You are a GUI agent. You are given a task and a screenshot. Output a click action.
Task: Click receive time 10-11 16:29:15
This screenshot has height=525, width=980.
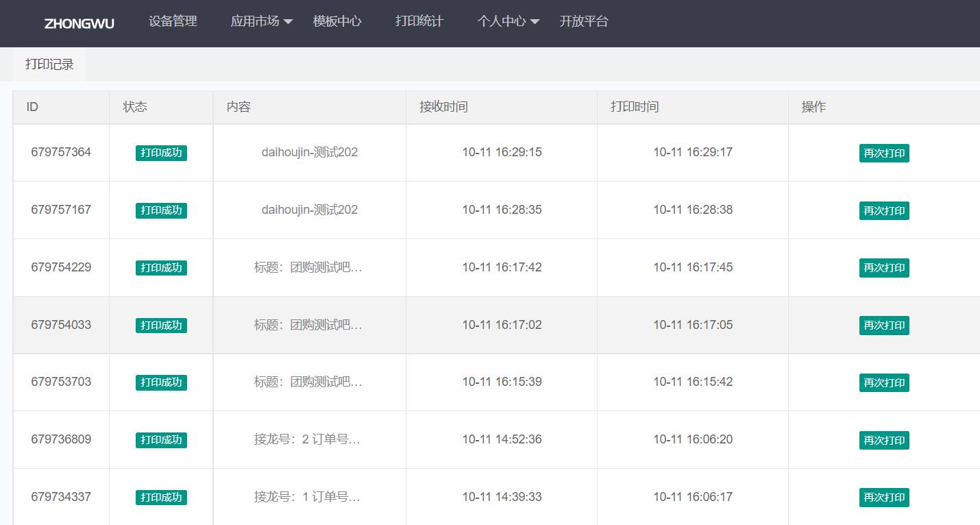coord(502,152)
